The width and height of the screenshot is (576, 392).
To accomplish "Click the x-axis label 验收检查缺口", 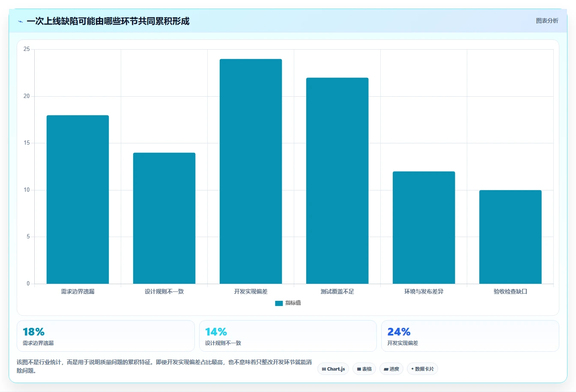I will point(510,291).
